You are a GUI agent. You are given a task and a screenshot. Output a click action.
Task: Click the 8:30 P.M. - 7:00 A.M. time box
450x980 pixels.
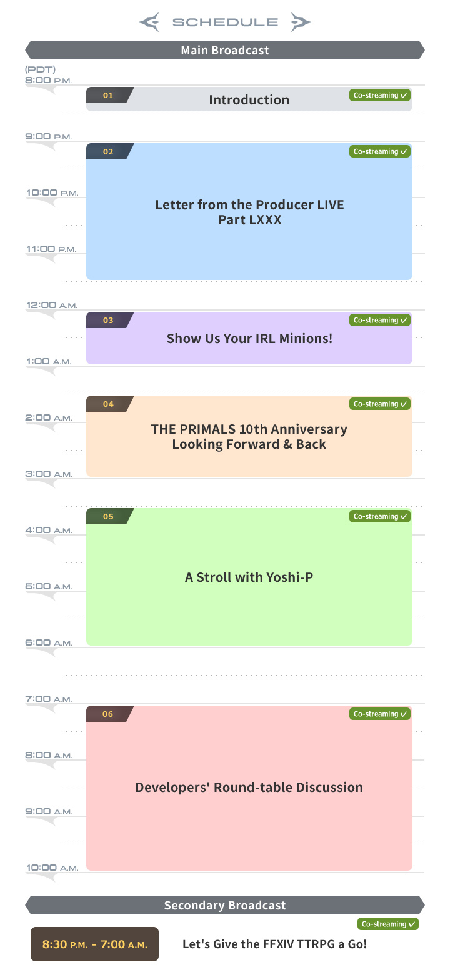pos(95,944)
